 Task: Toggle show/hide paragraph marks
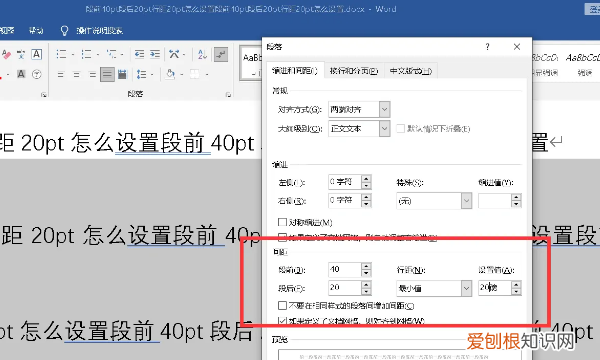tap(221, 54)
